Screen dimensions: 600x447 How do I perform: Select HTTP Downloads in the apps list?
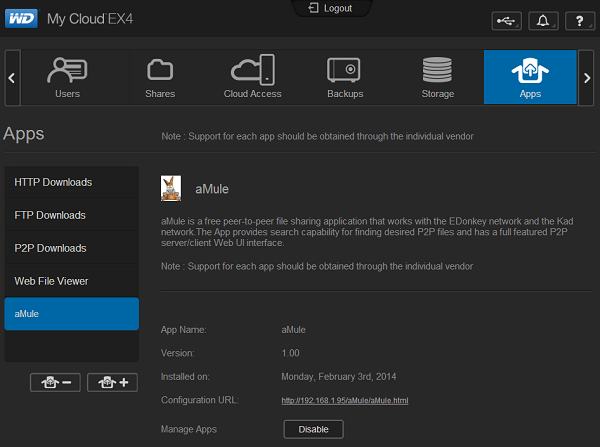(x=72, y=182)
